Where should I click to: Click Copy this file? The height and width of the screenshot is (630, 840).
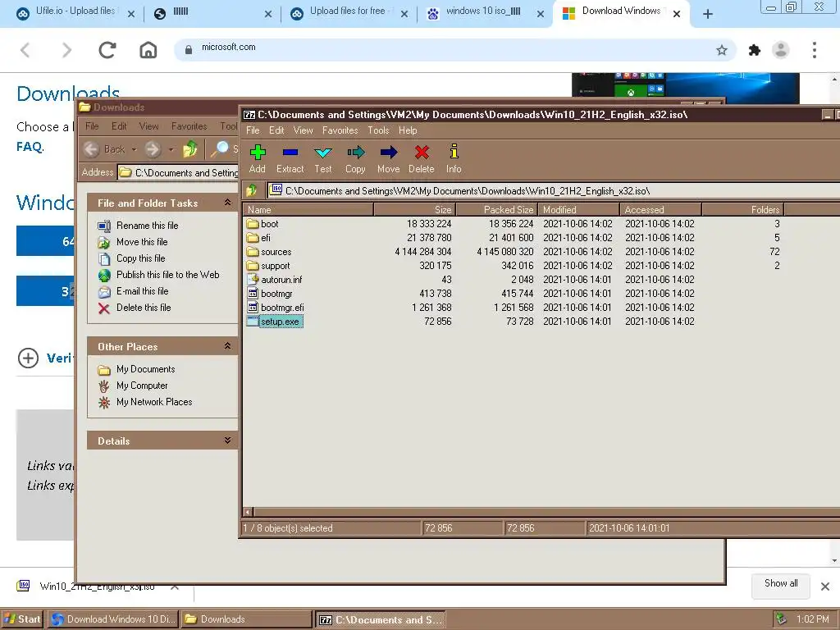[x=141, y=258]
